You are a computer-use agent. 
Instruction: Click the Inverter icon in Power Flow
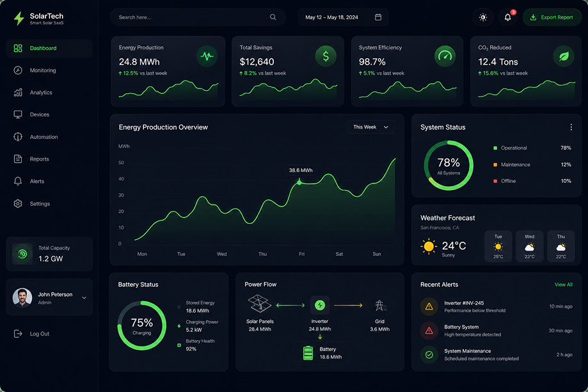pos(320,305)
